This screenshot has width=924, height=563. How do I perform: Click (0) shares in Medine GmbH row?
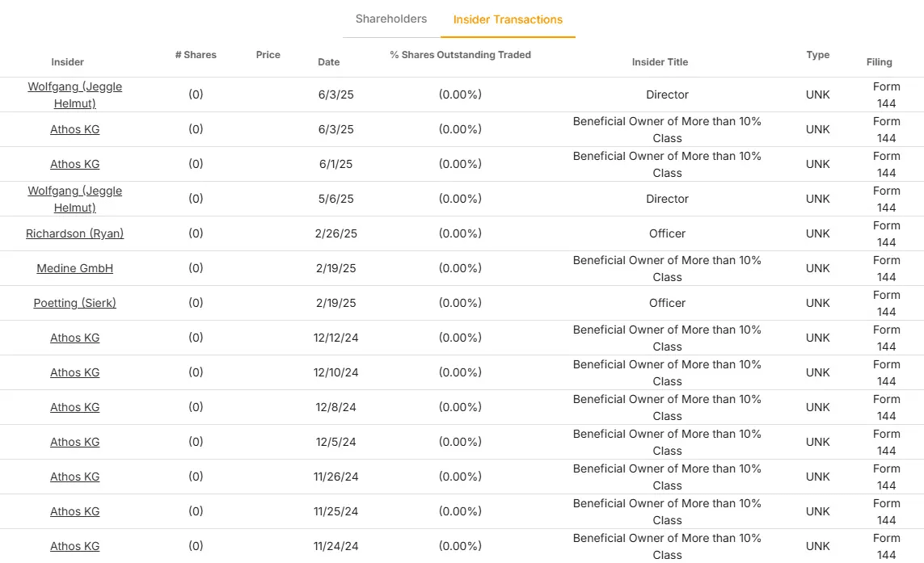tap(196, 268)
